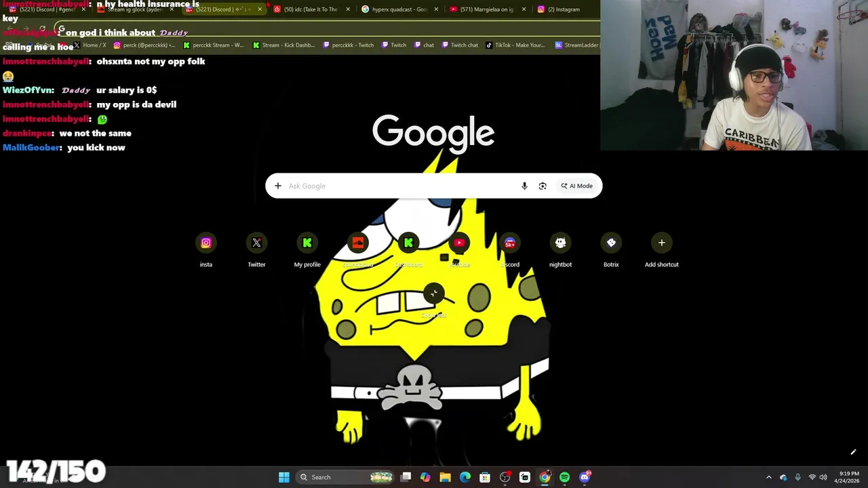Screen dimensions: 868x488
Task: Click the plus icon in search box
Action: tap(278, 186)
